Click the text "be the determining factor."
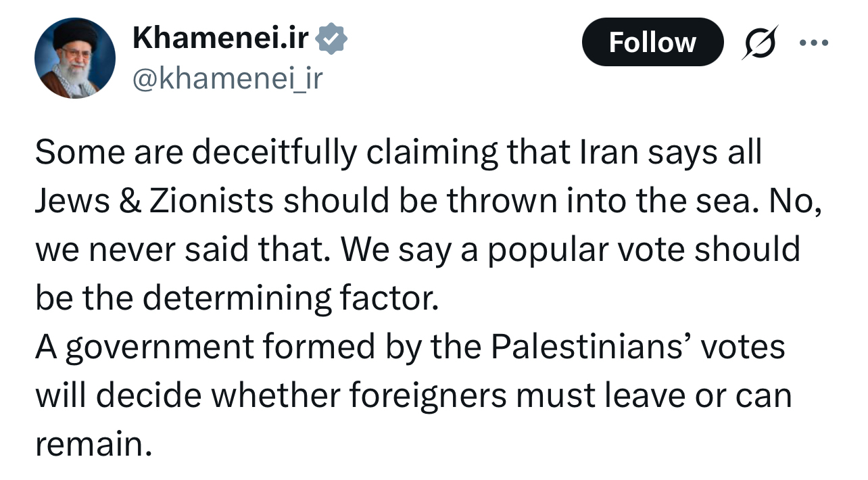The height and width of the screenshot is (480, 868). pyautogui.click(x=237, y=298)
